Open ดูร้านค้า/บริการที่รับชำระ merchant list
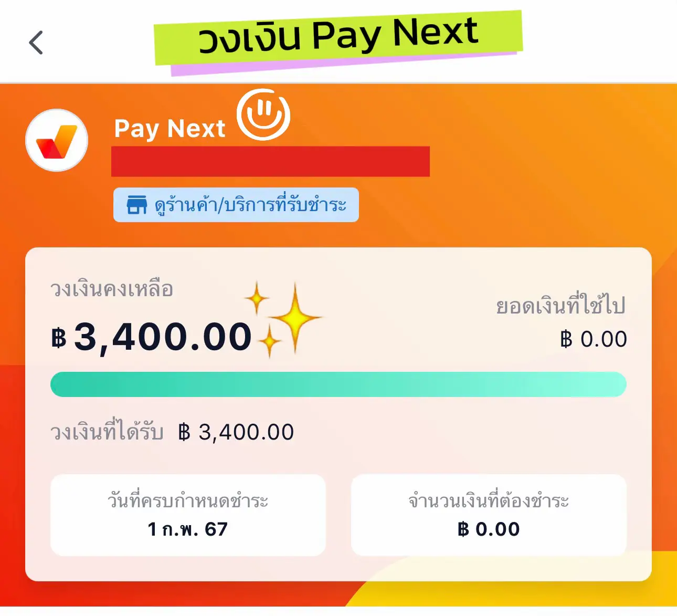 pyautogui.click(x=236, y=205)
